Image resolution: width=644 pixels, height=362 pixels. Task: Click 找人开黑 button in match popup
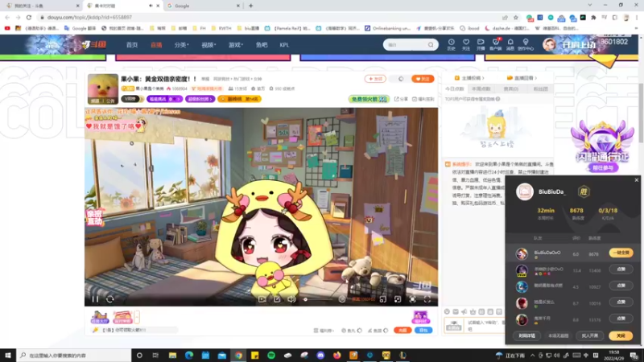pos(590,335)
